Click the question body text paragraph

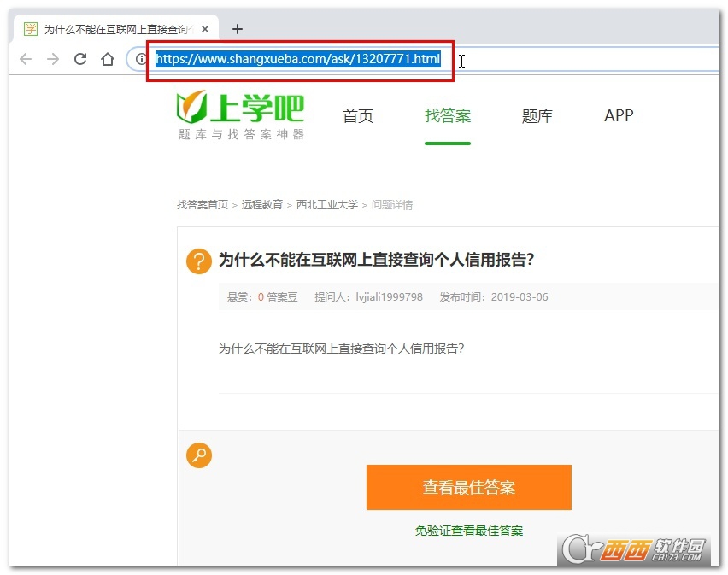(341, 349)
